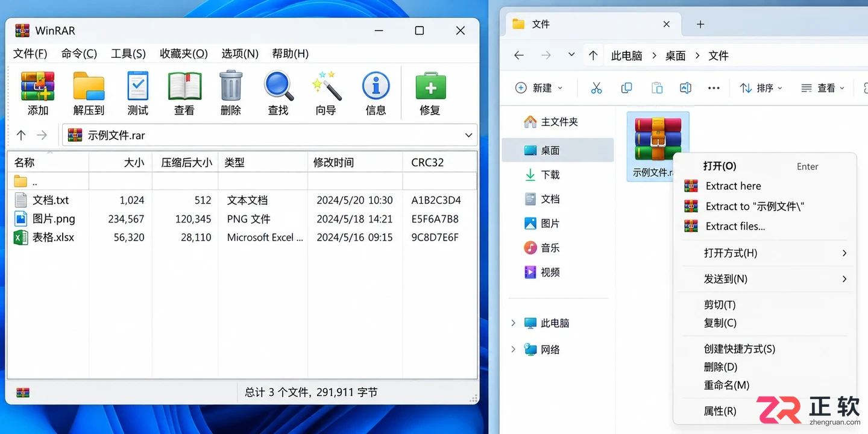The height and width of the screenshot is (434, 868).
Task: Open the 工具(S) menu
Action: (x=128, y=54)
